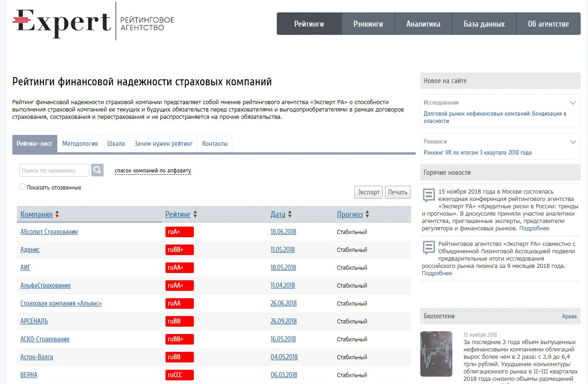Image resolution: width=588 pixels, height=384 pixels.
Task: Click the Экспорт button
Action: (368, 192)
